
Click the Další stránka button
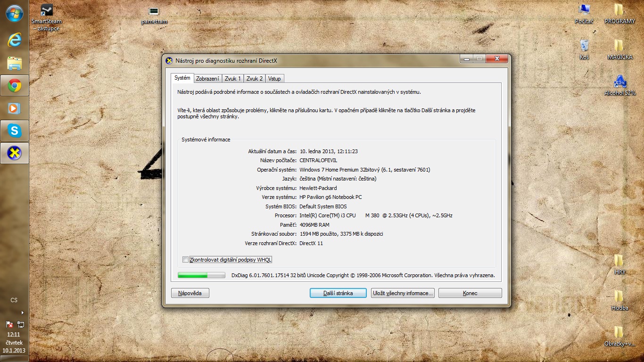338,293
